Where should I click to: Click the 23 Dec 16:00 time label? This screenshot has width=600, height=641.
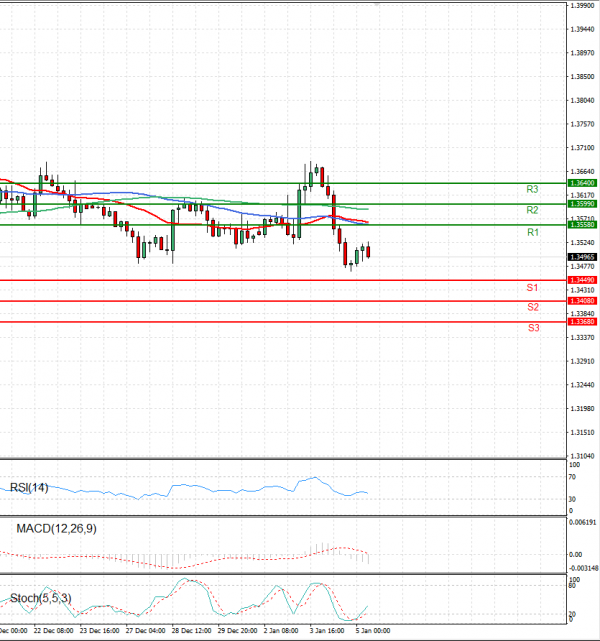(x=99, y=630)
